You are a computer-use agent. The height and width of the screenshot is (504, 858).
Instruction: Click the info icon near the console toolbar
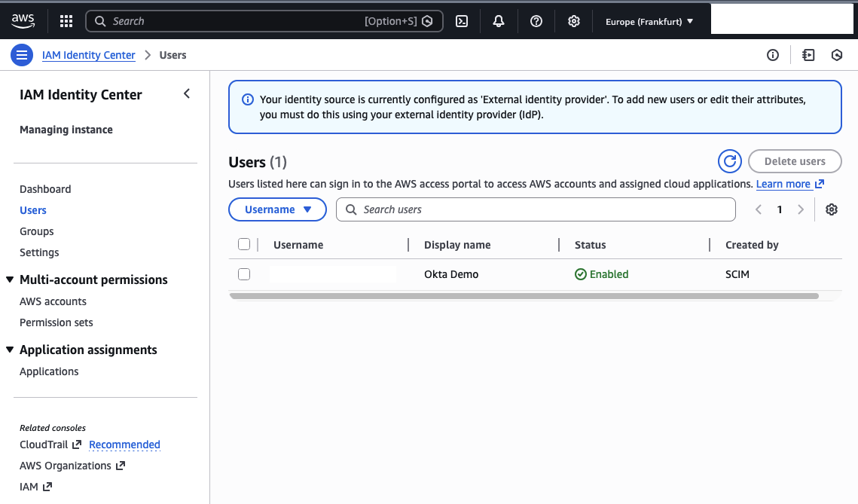pyautogui.click(x=772, y=54)
